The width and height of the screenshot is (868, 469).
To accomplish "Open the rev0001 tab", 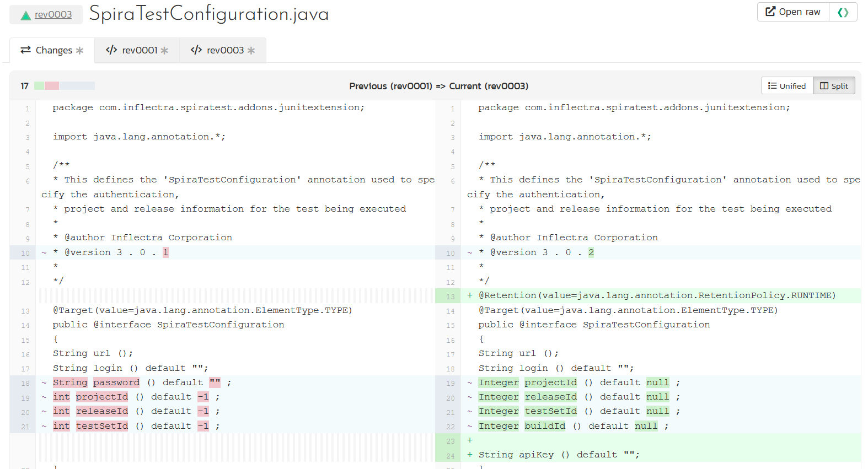I will coord(137,51).
